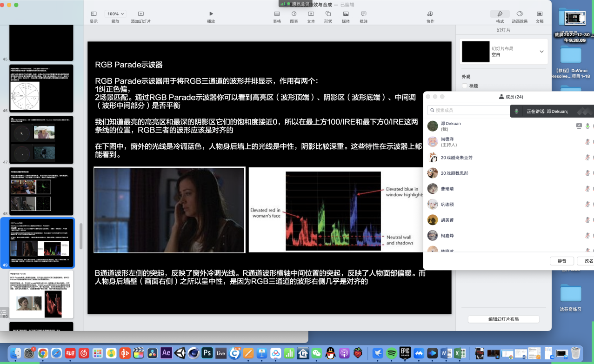Viewport: 594px width, 364px height.
Task: Add a new slide with 添加幻灯片
Action: tap(140, 14)
